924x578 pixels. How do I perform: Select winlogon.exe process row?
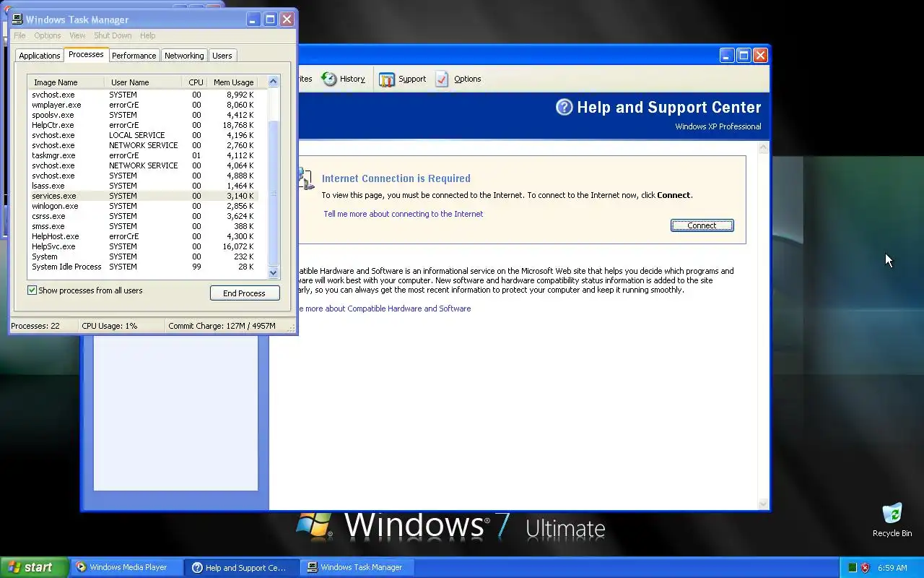(x=143, y=206)
